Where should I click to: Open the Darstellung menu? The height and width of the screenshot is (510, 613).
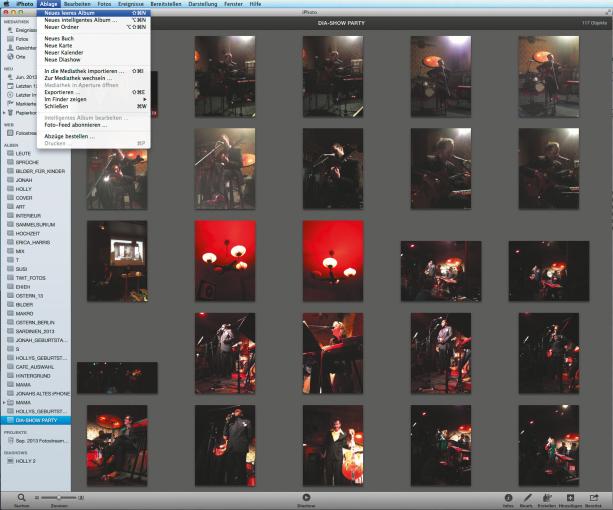point(202,4)
